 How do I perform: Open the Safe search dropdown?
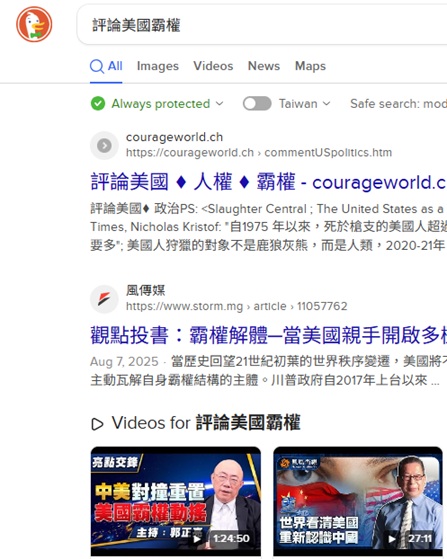point(398,104)
